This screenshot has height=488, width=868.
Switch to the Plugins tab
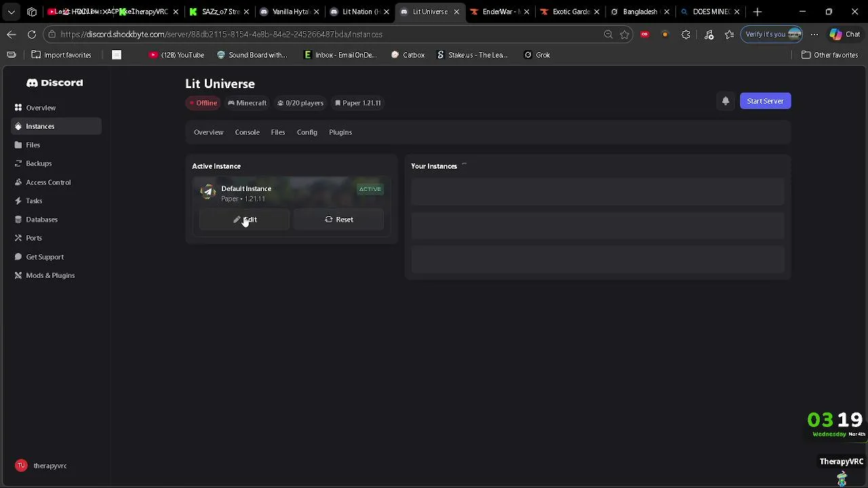[340, 132]
